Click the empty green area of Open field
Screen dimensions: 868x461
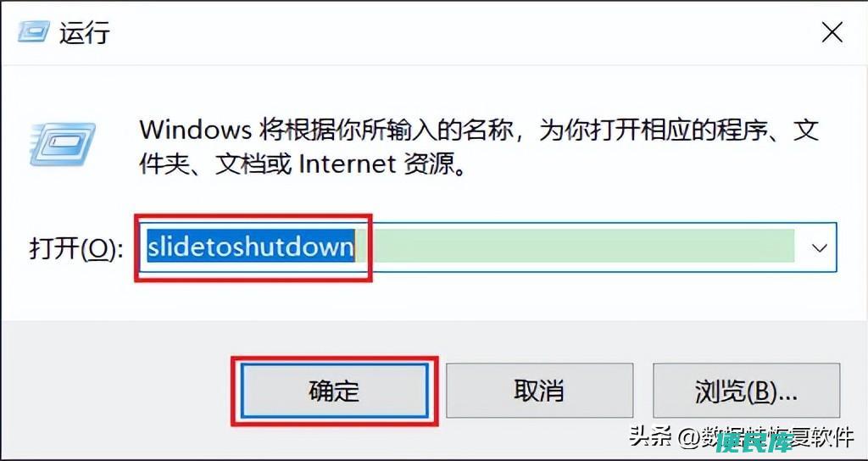click(x=584, y=247)
